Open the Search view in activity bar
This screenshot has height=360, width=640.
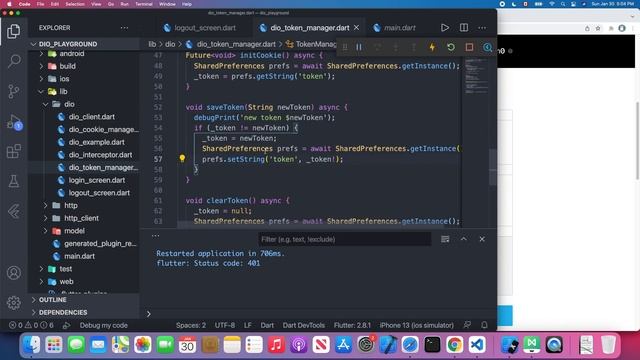tap(14, 61)
